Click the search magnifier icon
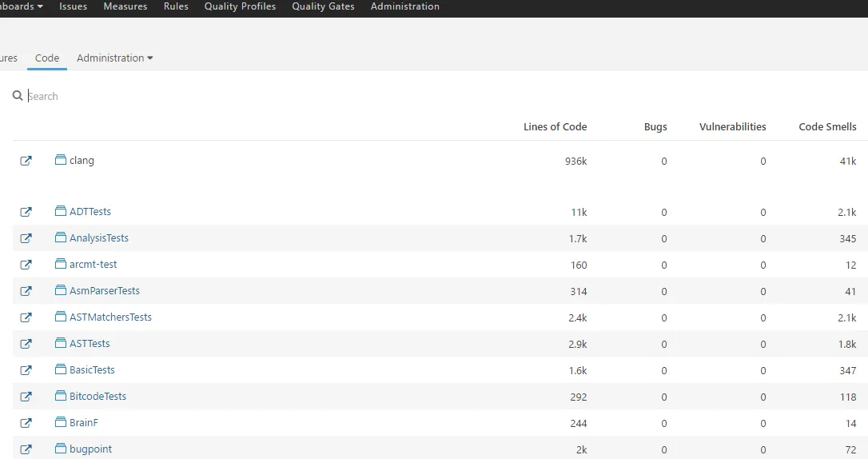This screenshot has height=459, width=868. (x=18, y=96)
